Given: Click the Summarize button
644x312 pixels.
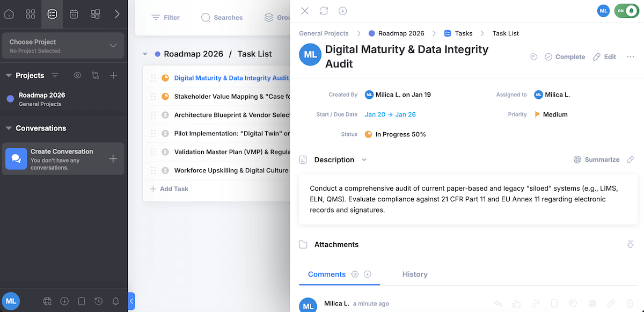Looking at the screenshot, I should tap(596, 159).
